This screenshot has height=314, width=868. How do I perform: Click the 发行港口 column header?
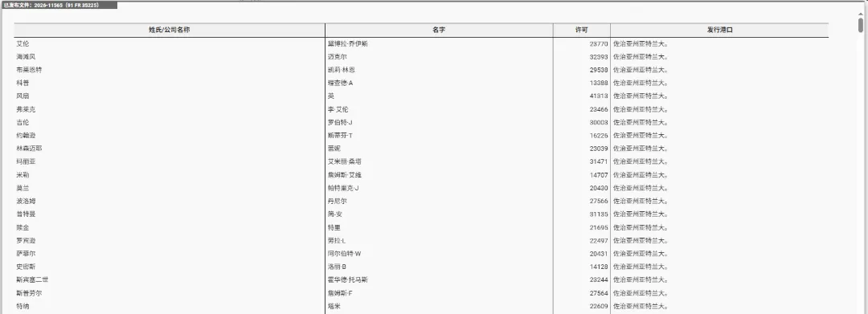click(x=719, y=30)
